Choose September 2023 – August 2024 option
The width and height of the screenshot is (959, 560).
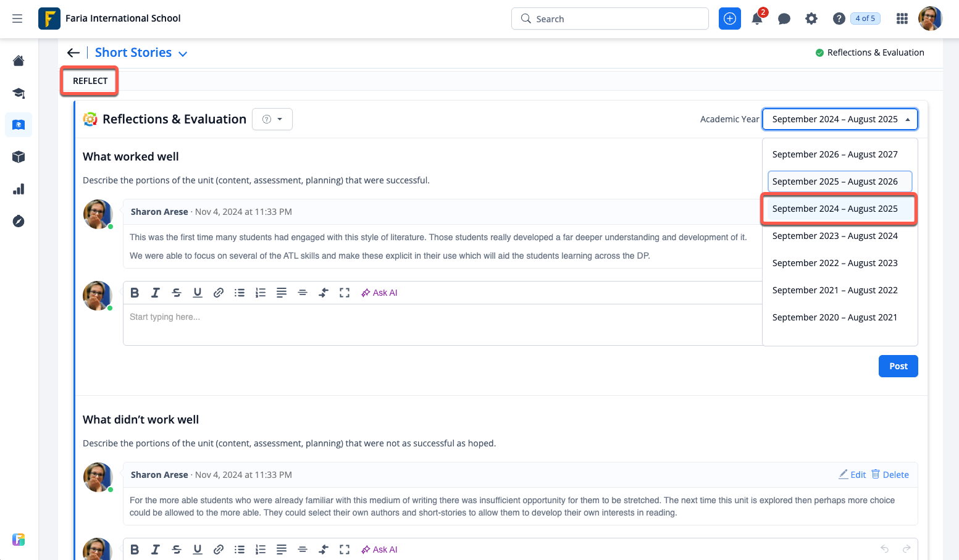point(835,236)
